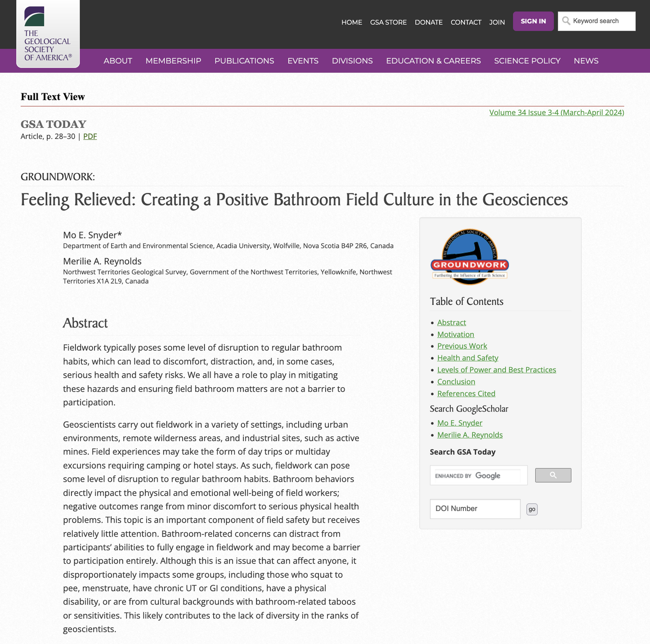Screen dimensions: 650x644
Task: Expand the DIVISIONS navigation dropdown
Action: tap(352, 61)
